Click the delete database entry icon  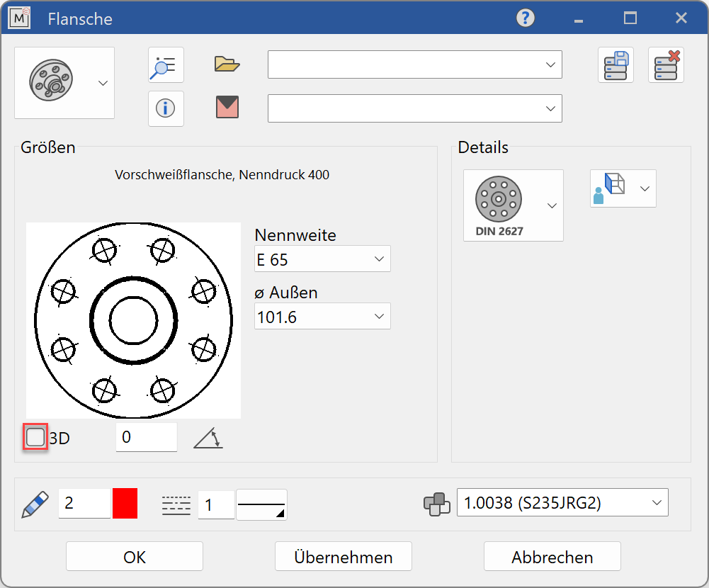pyautogui.click(x=666, y=64)
